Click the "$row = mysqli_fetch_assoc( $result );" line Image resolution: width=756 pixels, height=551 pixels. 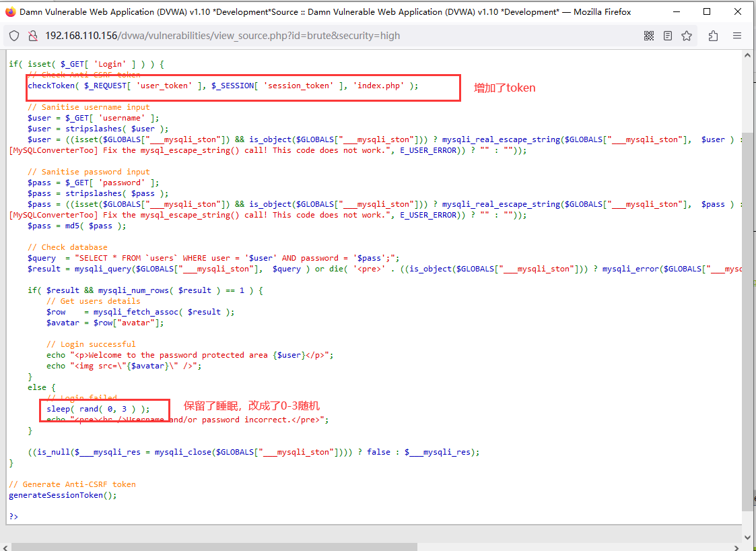(140, 312)
